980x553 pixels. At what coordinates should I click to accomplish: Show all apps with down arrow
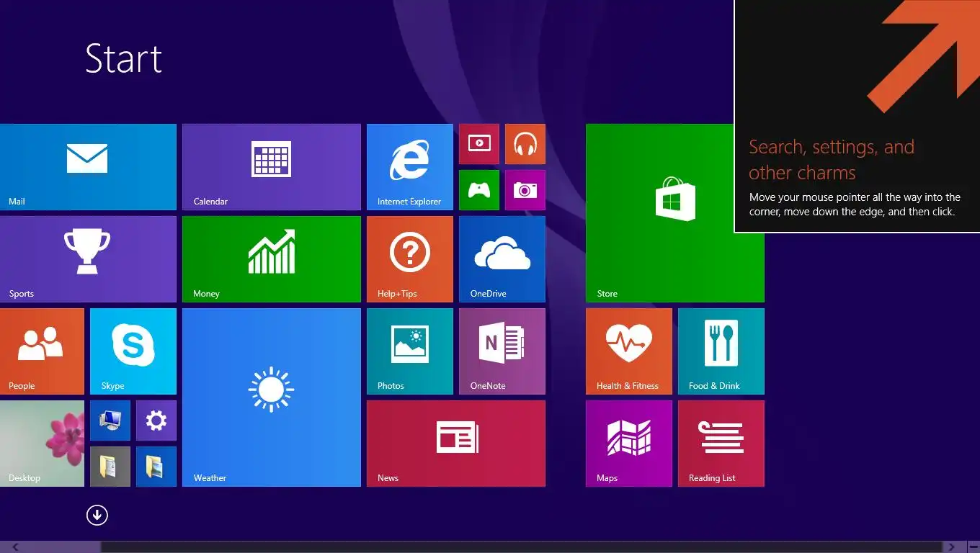point(97,515)
